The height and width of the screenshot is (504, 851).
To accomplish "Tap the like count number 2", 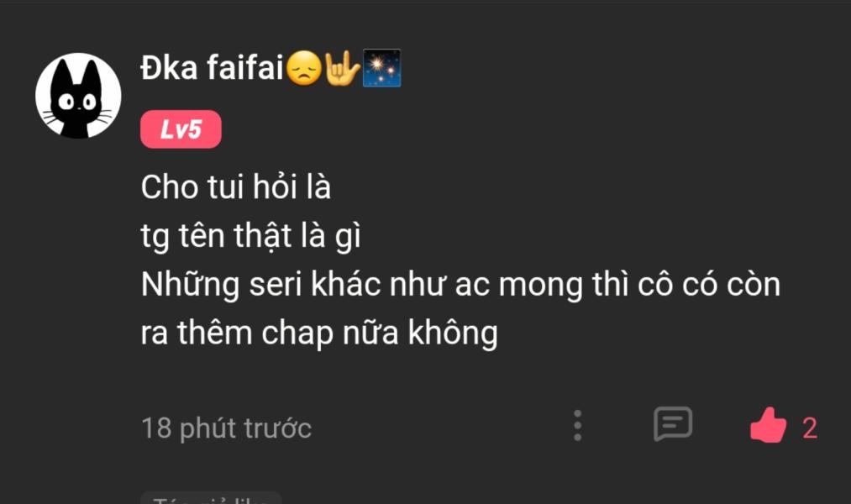I will coord(810,428).
